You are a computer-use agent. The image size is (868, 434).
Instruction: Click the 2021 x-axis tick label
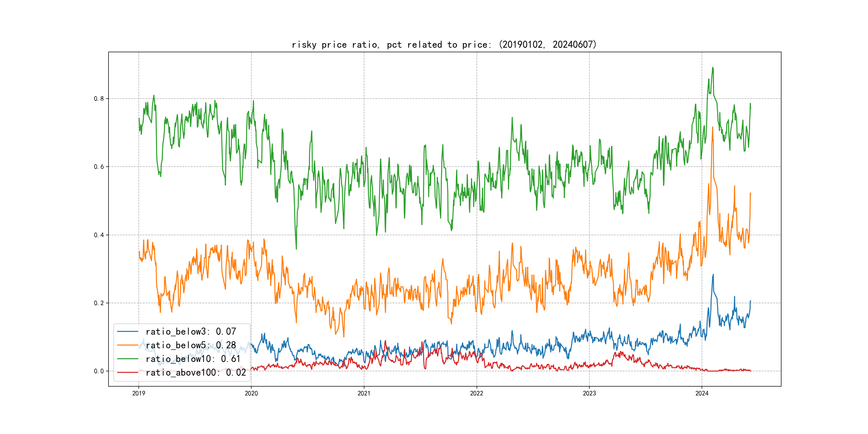(364, 393)
